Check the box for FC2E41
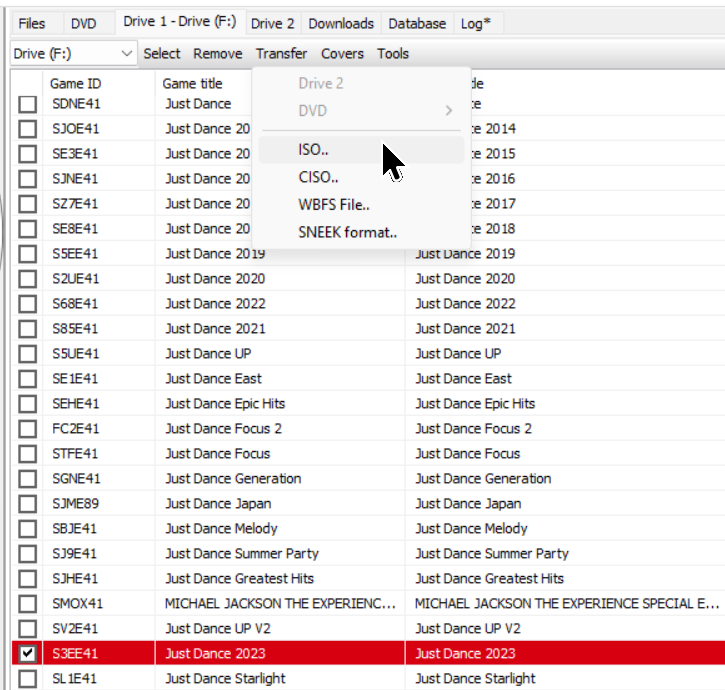 click(x=28, y=429)
